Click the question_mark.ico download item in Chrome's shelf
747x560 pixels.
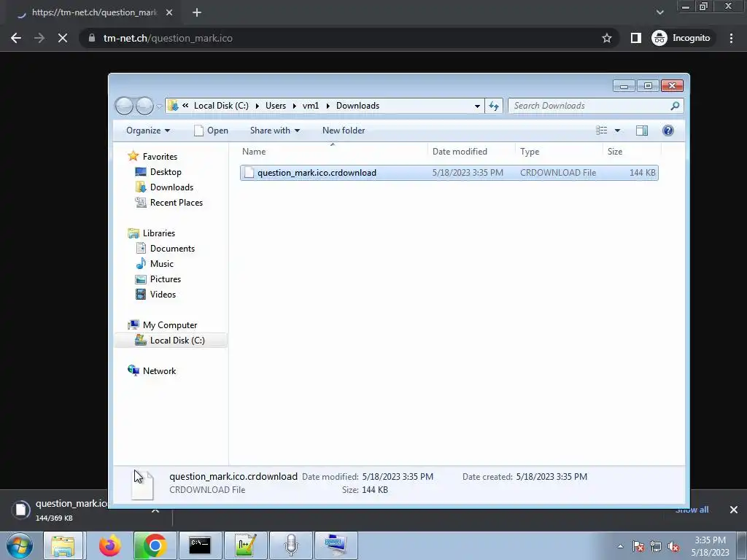[x=60, y=510]
